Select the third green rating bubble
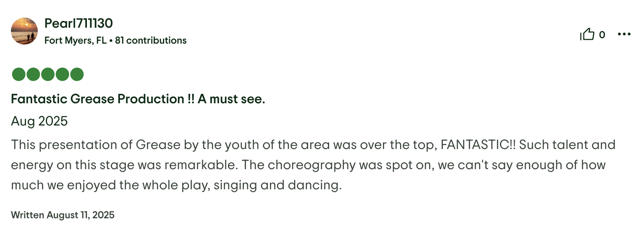 click(x=48, y=75)
